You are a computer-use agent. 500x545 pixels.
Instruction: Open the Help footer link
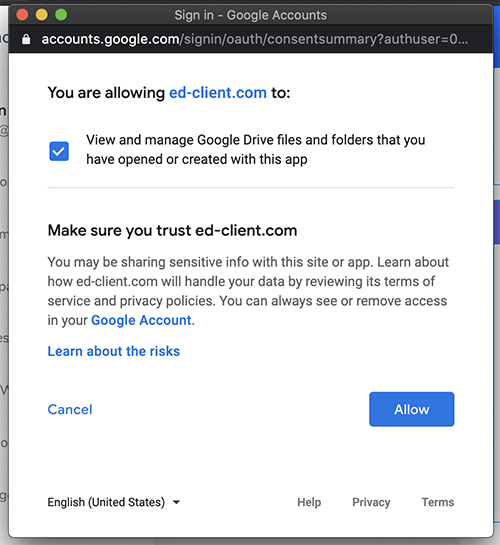point(309,502)
